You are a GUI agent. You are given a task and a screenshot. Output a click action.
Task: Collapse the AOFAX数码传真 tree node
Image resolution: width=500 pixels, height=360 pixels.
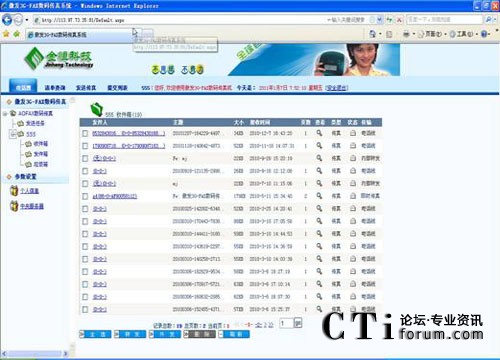click(5, 114)
